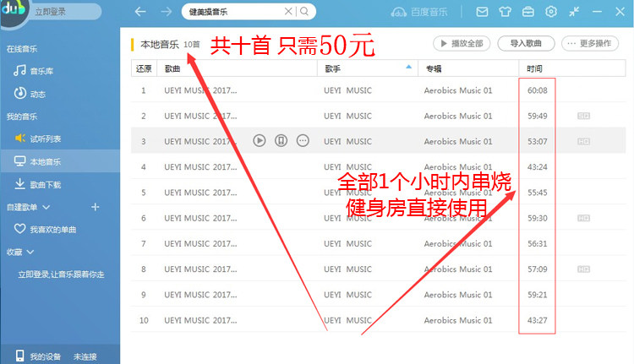This screenshot has height=364, width=634.
Task: Collapse 自建歌单 section chevron
Action: click(46, 207)
